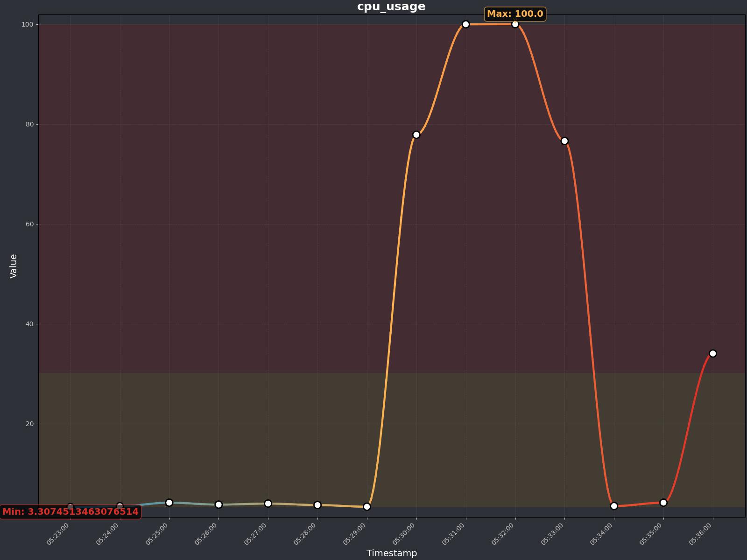Click the 05:35:00 data point marker

click(x=663, y=503)
